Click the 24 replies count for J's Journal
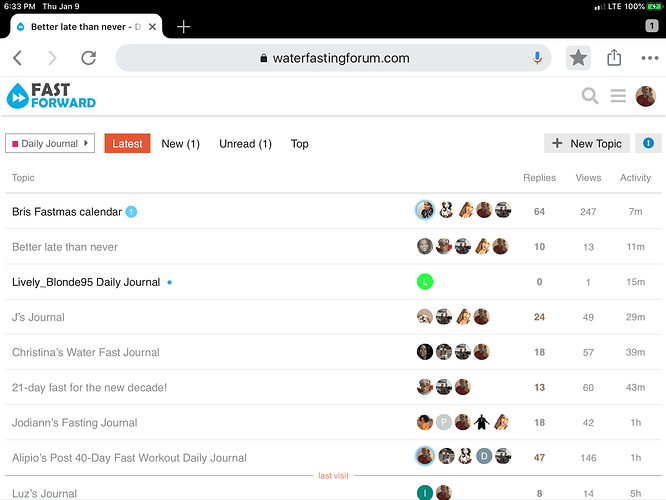Image resolution: width=666 pixels, height=500 pixels. click(x=539, y=317)
